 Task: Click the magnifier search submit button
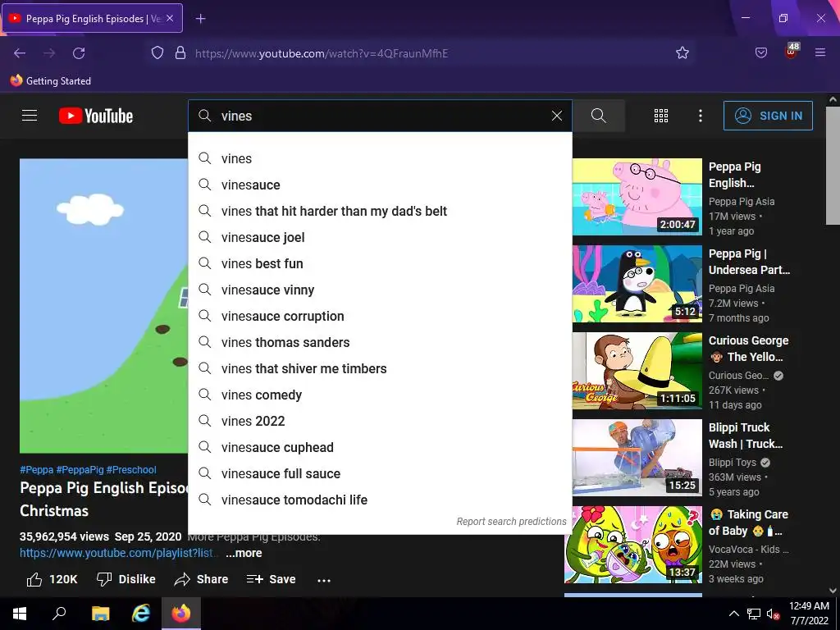point(598,116)
